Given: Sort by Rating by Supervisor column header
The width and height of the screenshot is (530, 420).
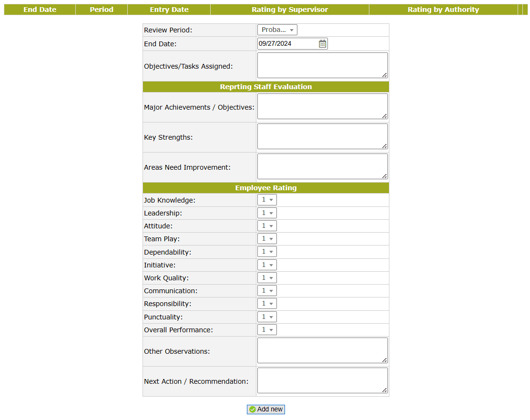Looking at the screenshot, I should click(x=290, y=10).
